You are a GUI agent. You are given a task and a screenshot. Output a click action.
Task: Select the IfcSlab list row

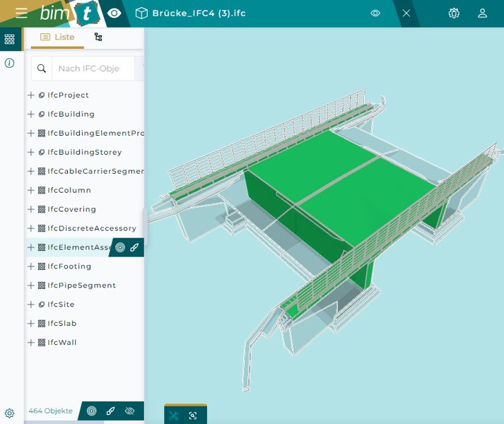85,324
